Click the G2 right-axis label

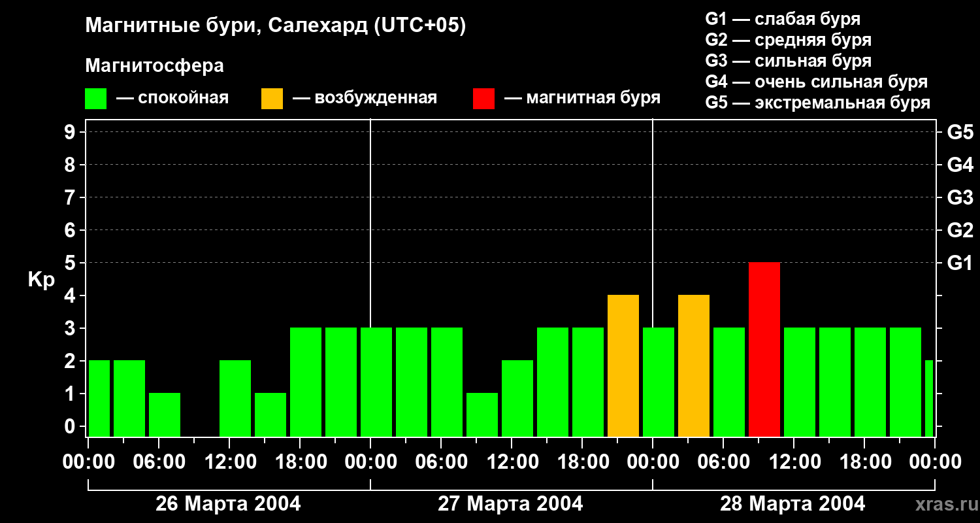pyautogui.click(x=960, y=230)
